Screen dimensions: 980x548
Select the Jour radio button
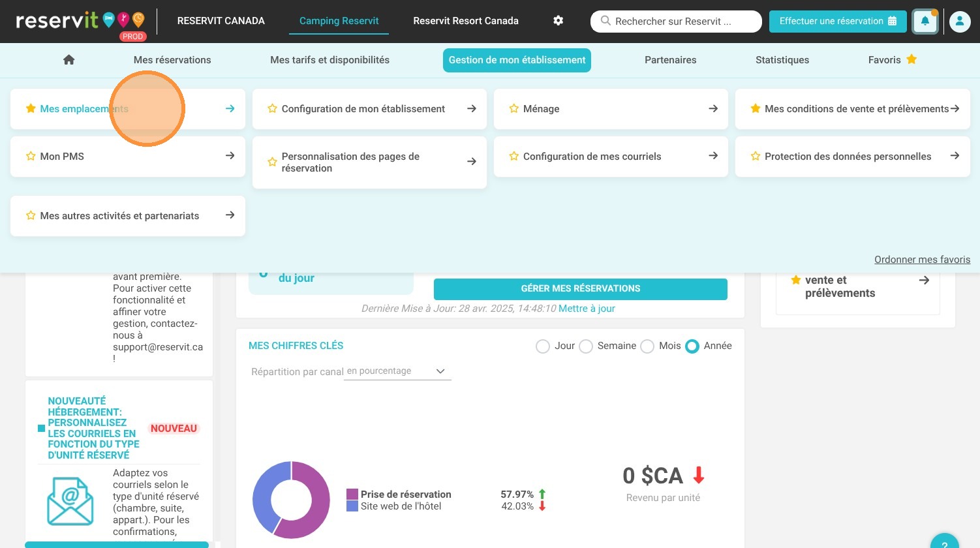pos(543,346)
